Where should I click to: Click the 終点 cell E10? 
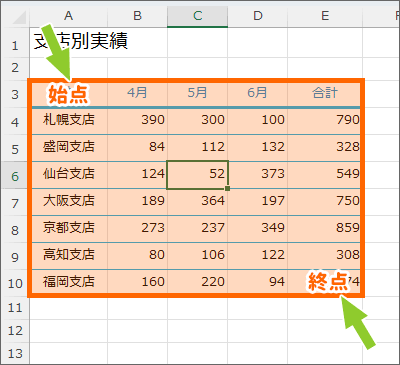325,283
